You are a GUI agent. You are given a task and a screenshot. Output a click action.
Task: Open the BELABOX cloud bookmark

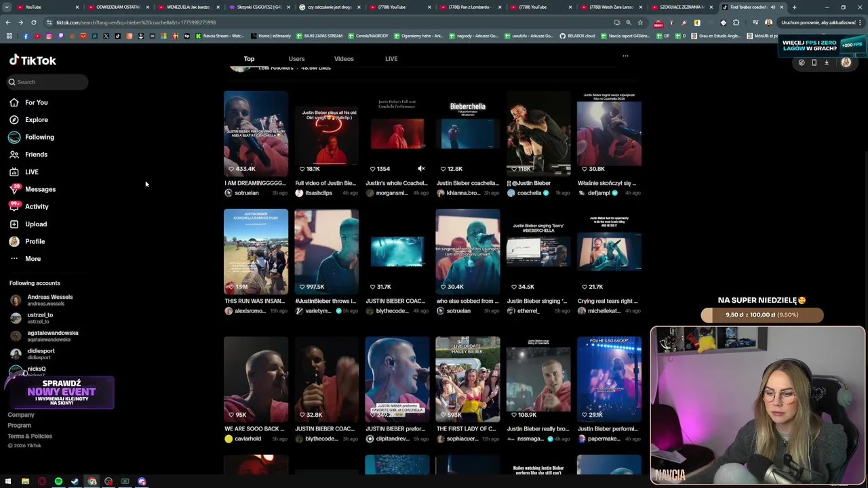tap(577, 36)
